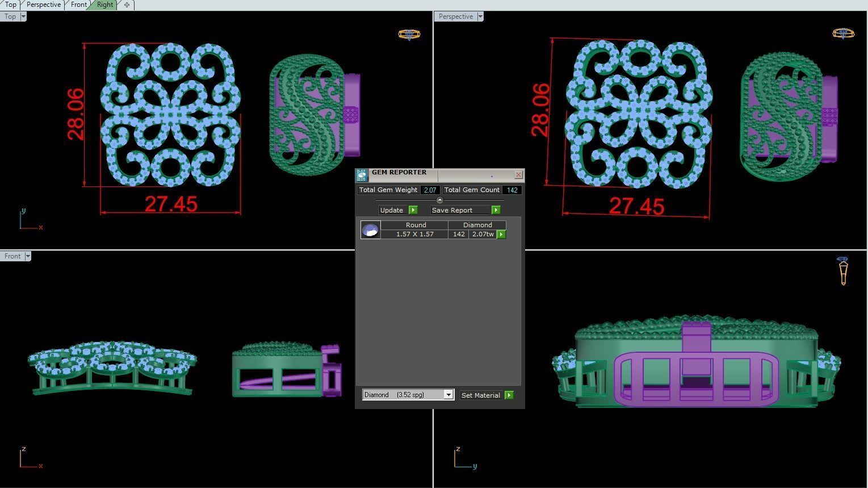Click the 142 quantity cell in gem row
Screen dimensions: 868x488
coord(459,234)
